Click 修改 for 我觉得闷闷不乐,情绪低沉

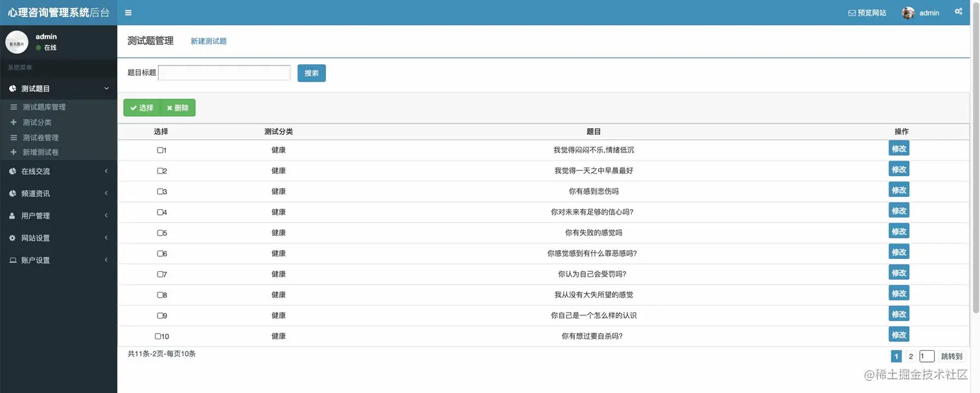pyautogui.click(x=899, y=148)
